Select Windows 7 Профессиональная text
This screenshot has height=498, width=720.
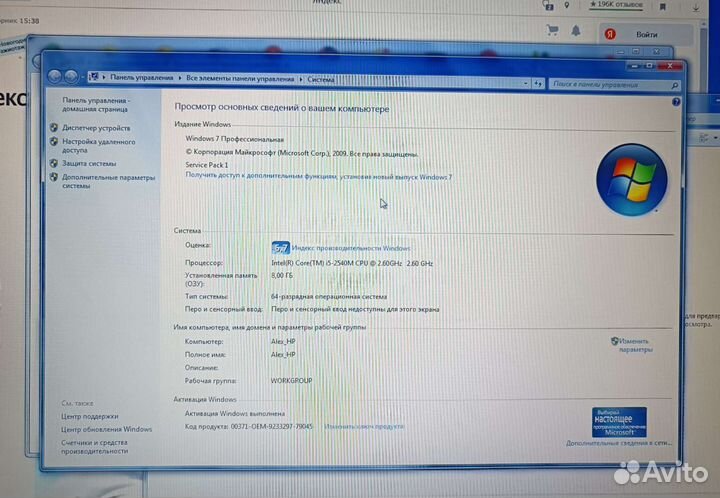(x=234, y=139)
